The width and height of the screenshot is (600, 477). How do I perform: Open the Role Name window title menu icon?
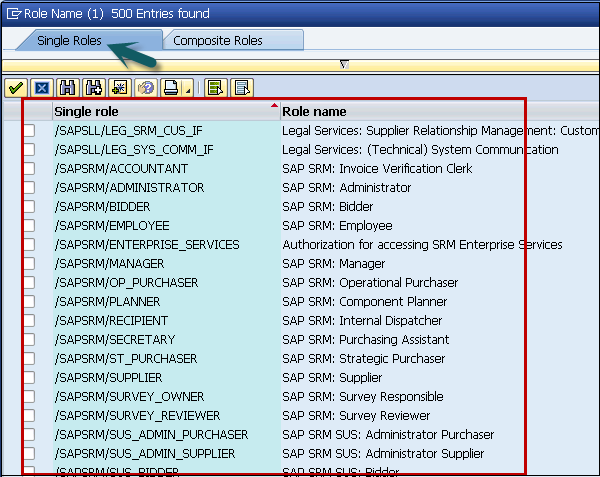[12, 13]
